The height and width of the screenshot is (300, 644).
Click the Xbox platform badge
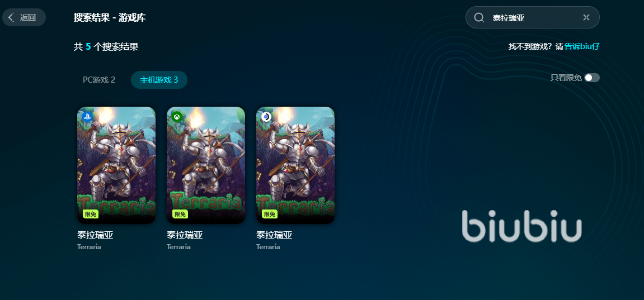coord(177,116)
